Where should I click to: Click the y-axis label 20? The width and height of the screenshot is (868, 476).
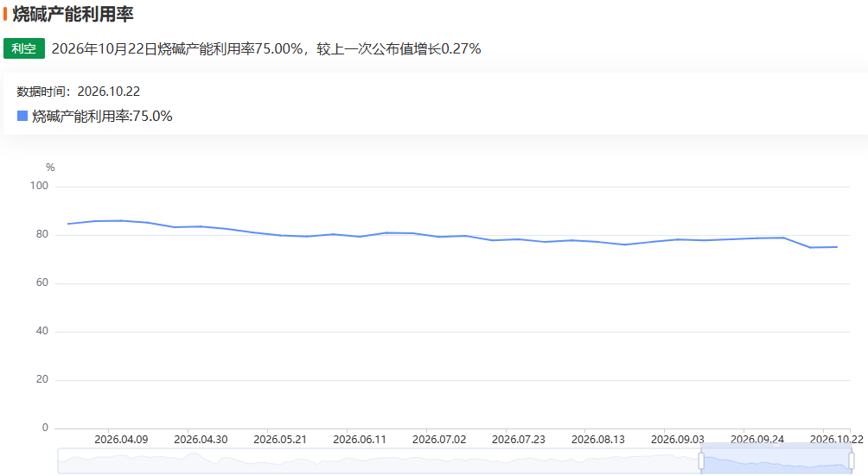pyautogui.click(x=42, y=379)
